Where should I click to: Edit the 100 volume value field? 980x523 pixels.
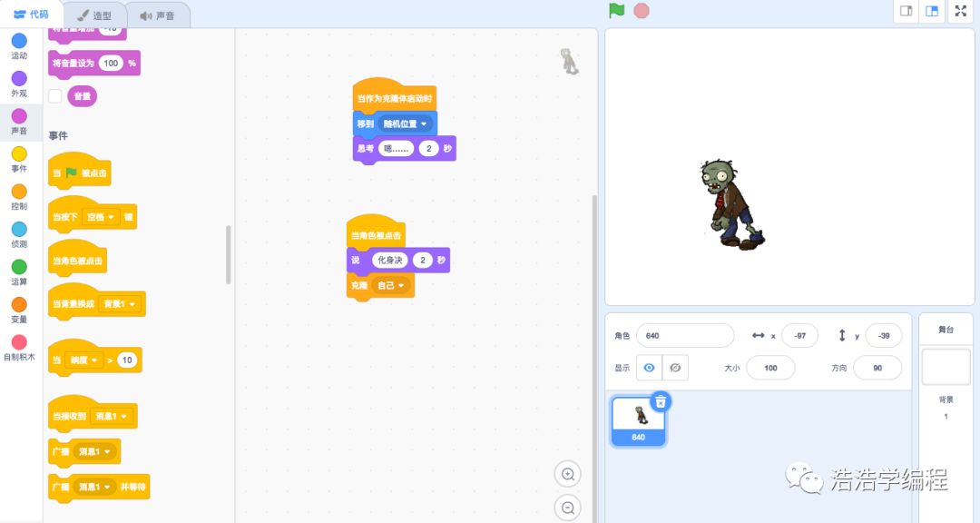point(112,64)
